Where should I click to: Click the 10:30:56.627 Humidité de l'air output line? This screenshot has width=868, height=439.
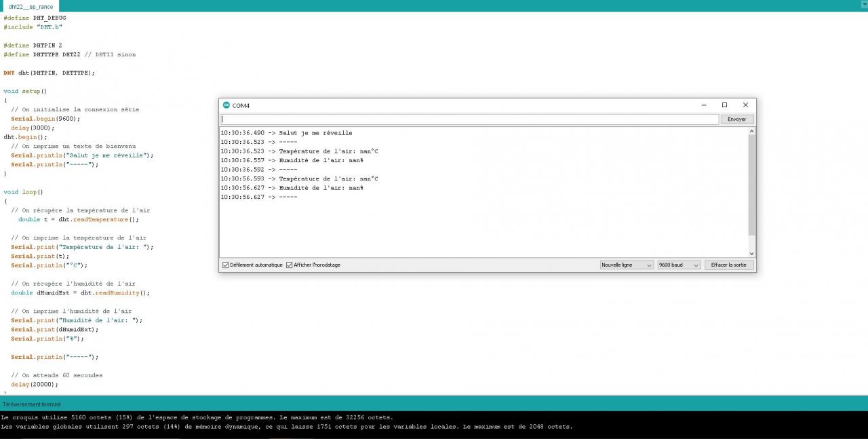click(x=292, y=188)
